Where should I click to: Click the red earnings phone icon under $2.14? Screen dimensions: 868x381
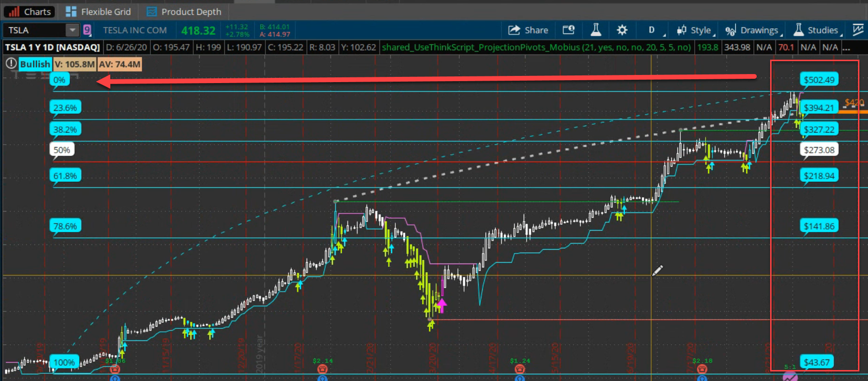tap(322, 369)
